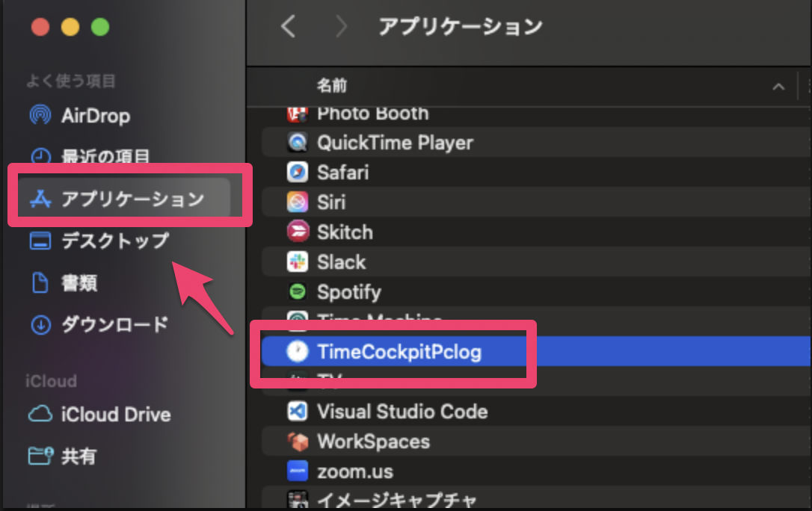Zoom the window with green button
Screen dimensions: 812x511
coord(100,27)
